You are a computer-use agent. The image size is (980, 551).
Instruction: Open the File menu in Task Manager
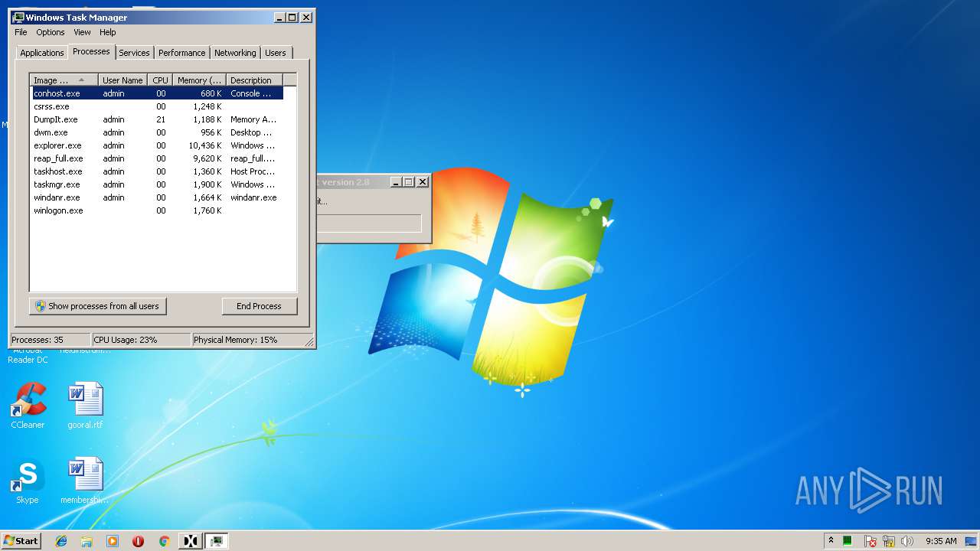(x=21, y=32)
